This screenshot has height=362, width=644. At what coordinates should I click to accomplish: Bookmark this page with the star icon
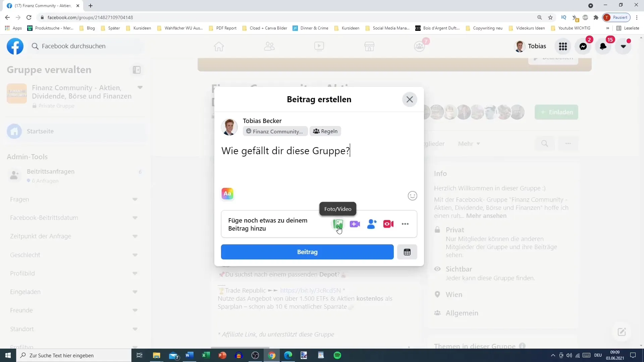[550, 17]
